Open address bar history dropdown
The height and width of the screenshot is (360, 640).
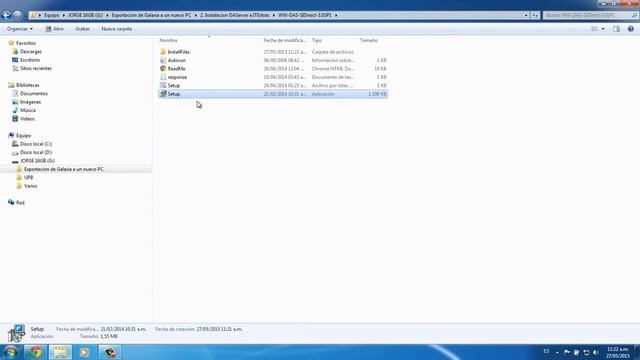[x=526, y=15]
